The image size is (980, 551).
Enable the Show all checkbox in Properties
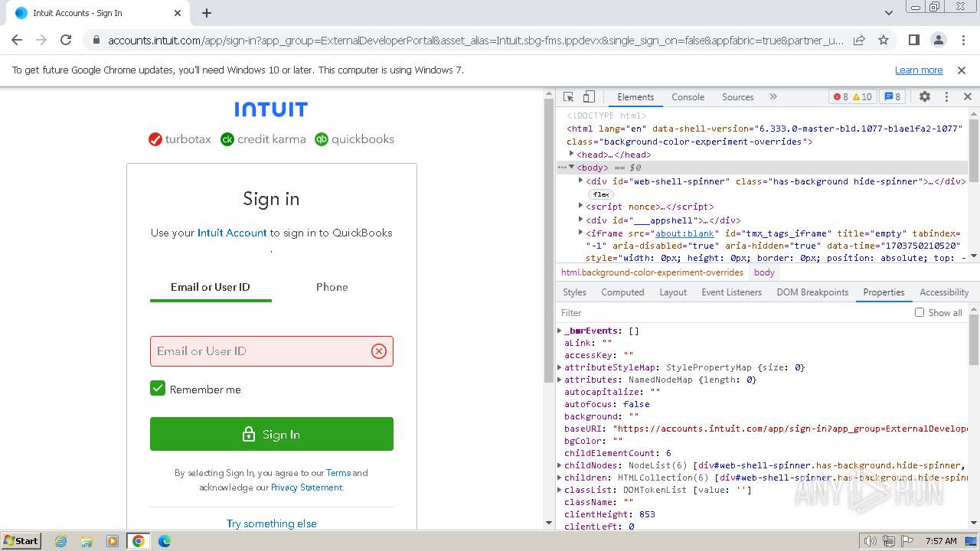click(x=920, y=312)
